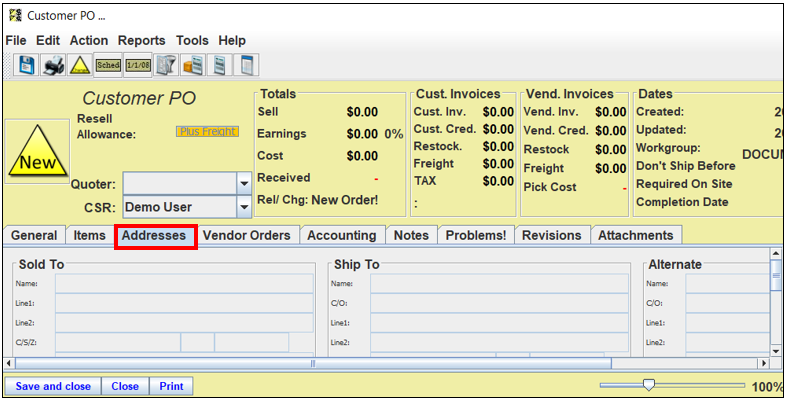
Task: Click the Sold To Line1 field
Action: click(184, 304)
